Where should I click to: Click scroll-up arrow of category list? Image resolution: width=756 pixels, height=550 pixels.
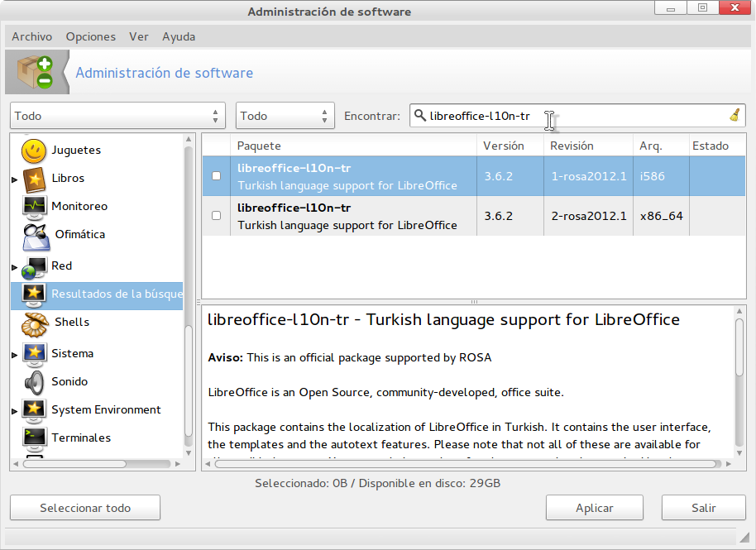point(189,139)
